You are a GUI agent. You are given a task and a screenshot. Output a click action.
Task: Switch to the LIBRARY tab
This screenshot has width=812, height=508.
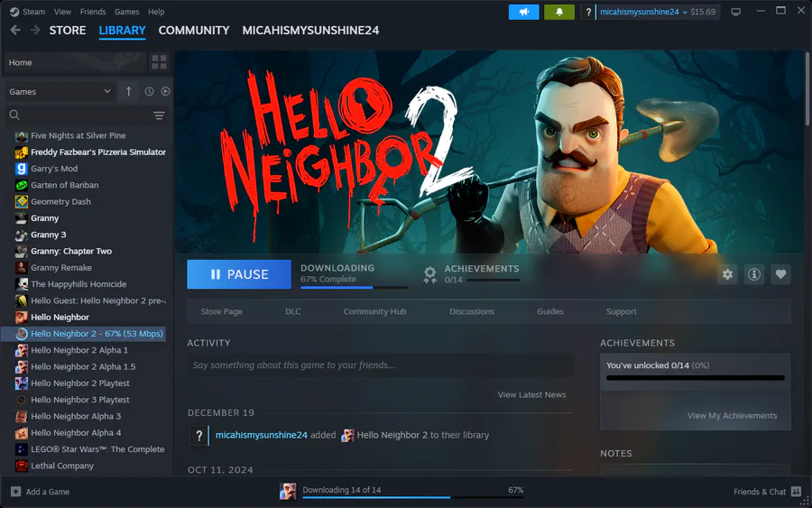[122, 30]
